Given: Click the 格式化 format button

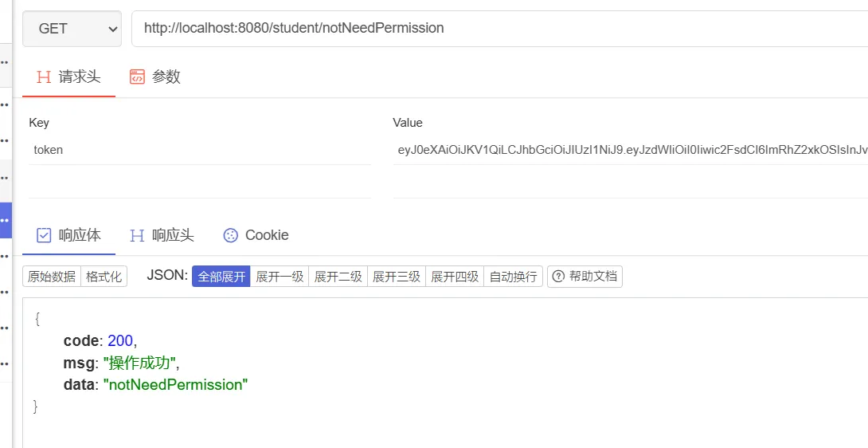Looking at the screenshot, I should (104, 277).
